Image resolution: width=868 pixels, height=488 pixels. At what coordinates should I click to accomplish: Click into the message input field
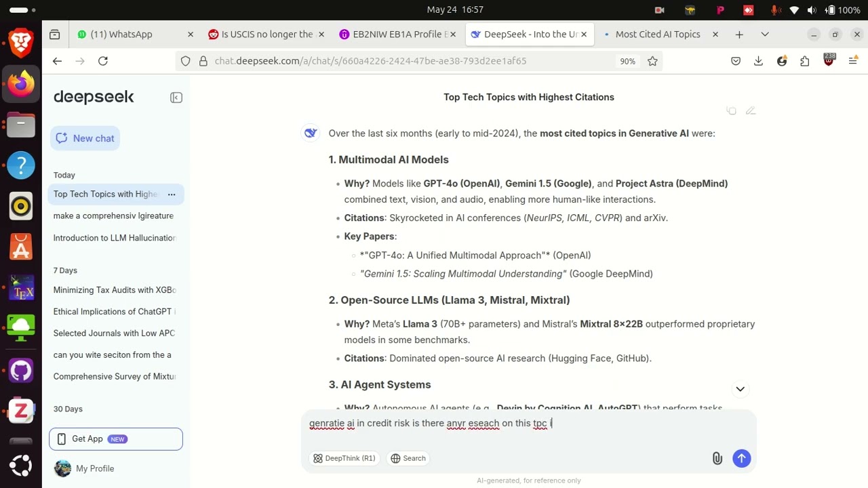[529, 424]
